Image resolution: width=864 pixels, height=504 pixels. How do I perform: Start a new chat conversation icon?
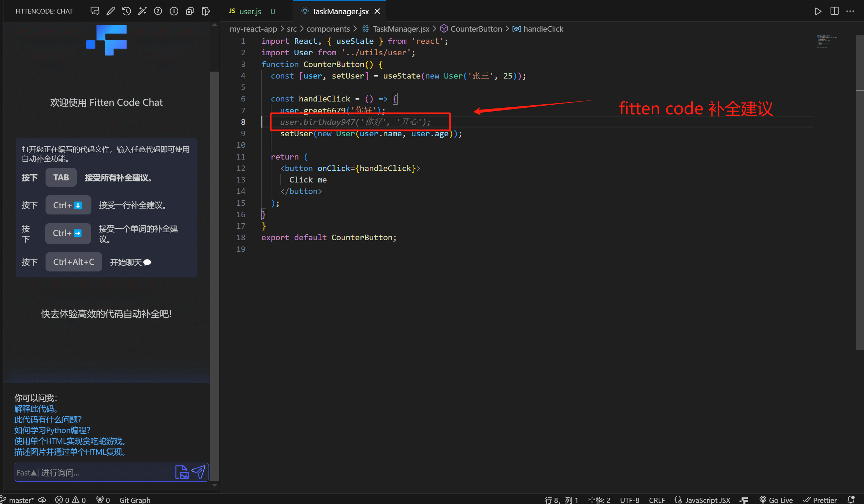point(95,11)
